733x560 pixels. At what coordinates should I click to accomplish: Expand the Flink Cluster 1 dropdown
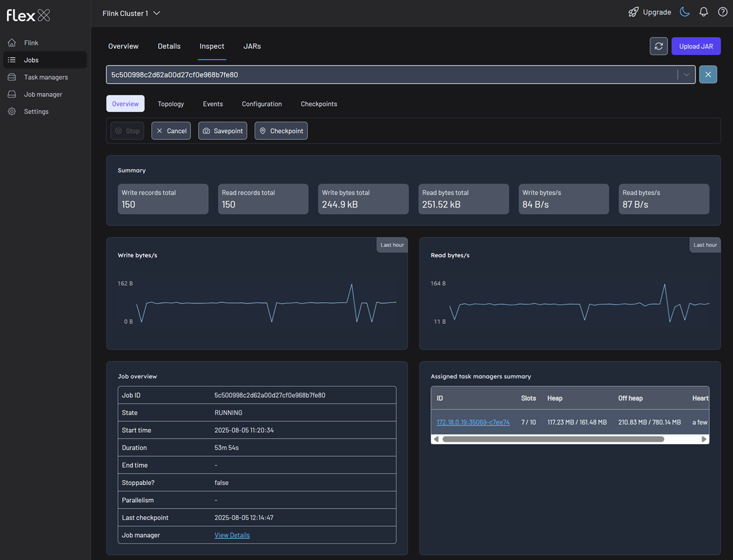coord(131,13)
